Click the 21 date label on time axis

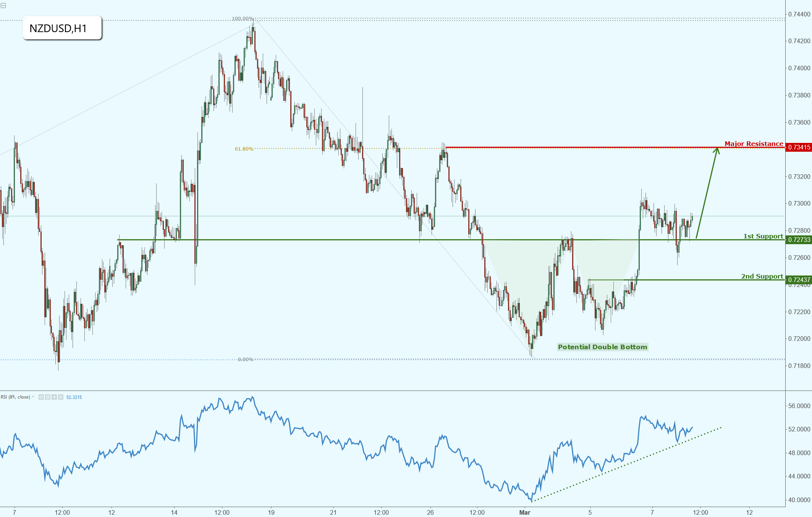[x=333, y=512]
